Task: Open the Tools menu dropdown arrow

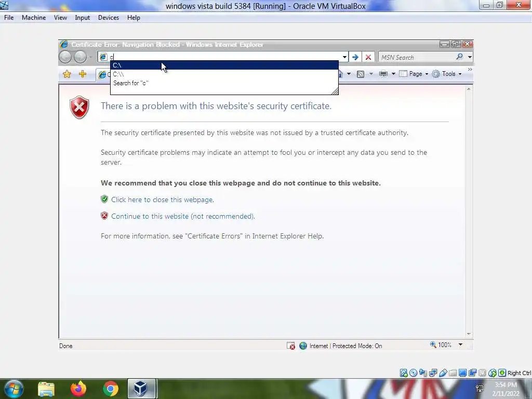Action: click(x=460, y=74)
